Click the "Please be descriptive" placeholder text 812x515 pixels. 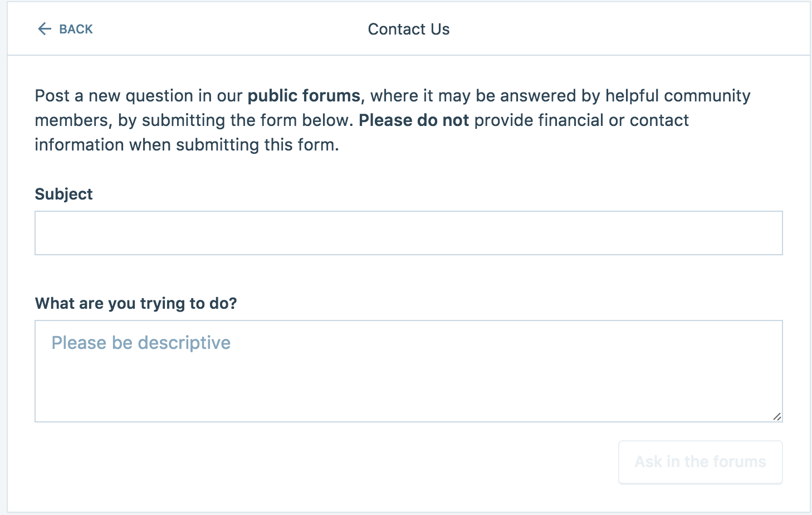[x=141, y=343]
